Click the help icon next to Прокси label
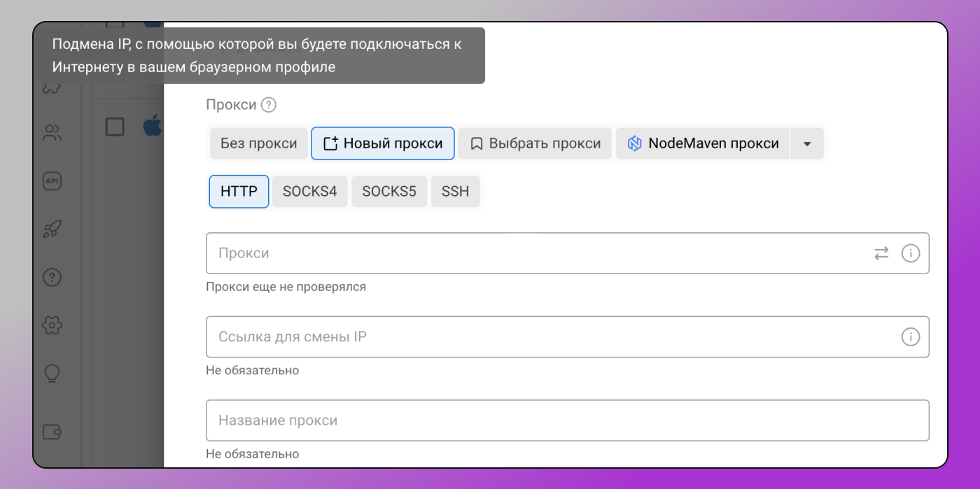 269,105
